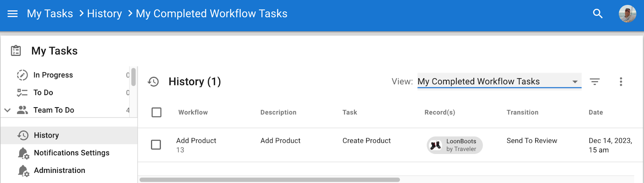644x183 pixels.
Task: Go to My Tasks breadcrumb
Action: [50, 14]
